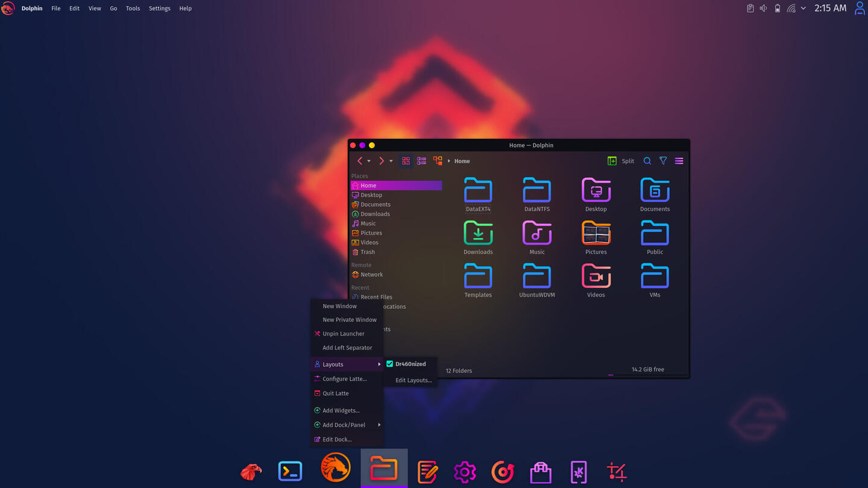Open the Go menu

[113, 8]
